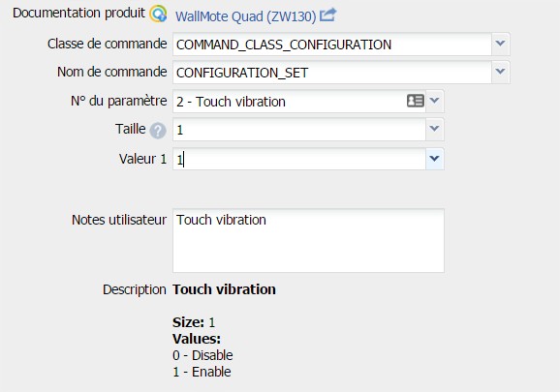This screenshot has height=392, width=560.
Task: Click the Touch vibration description heading
Action: click(224, 289)
